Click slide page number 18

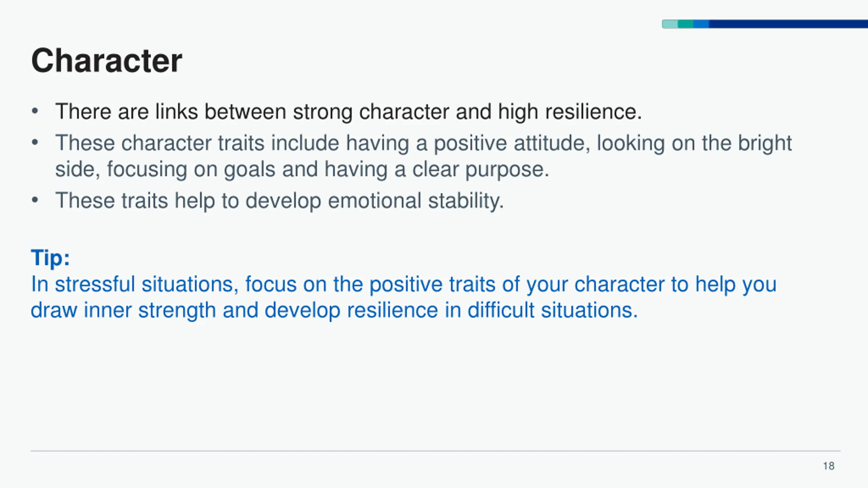[829, 466]
